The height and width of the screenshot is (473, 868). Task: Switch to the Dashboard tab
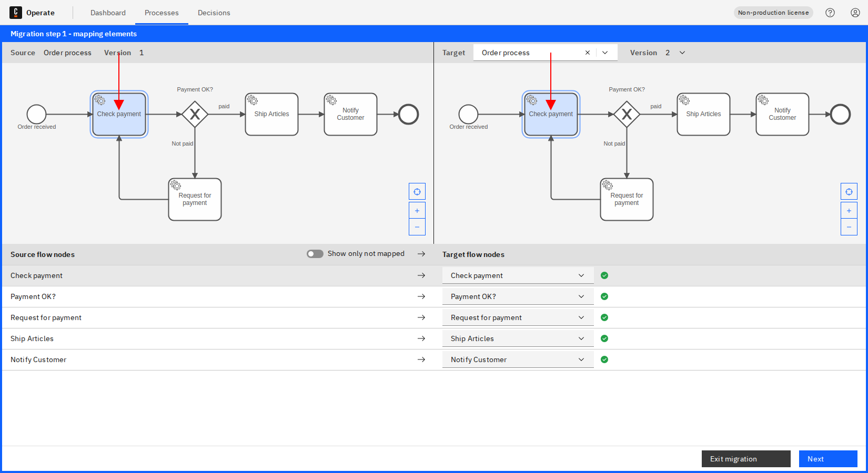click(x=108, y=13)
